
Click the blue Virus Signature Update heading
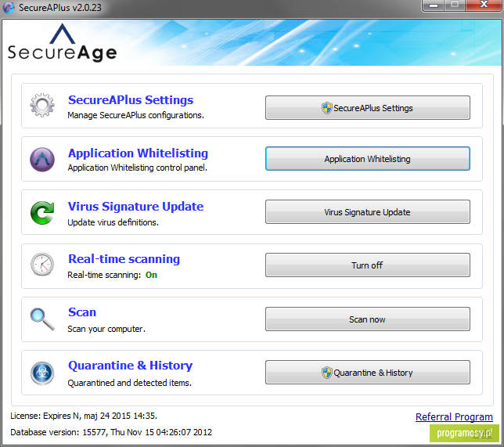135,207
